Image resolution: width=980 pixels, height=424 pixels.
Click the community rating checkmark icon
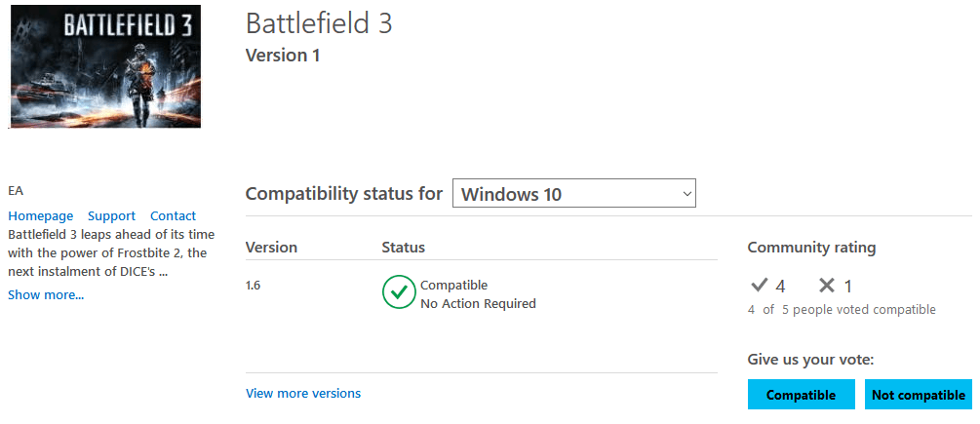(759, 286)
